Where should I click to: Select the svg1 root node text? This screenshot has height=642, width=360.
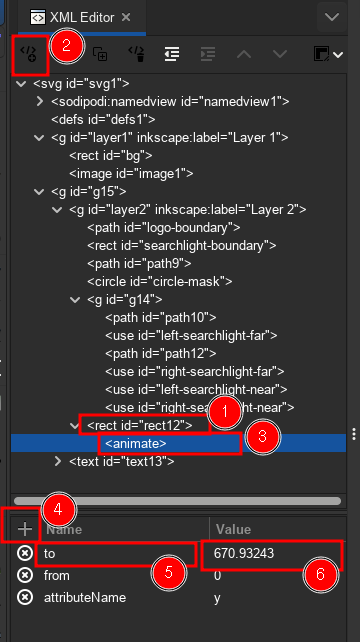point(81,84)
